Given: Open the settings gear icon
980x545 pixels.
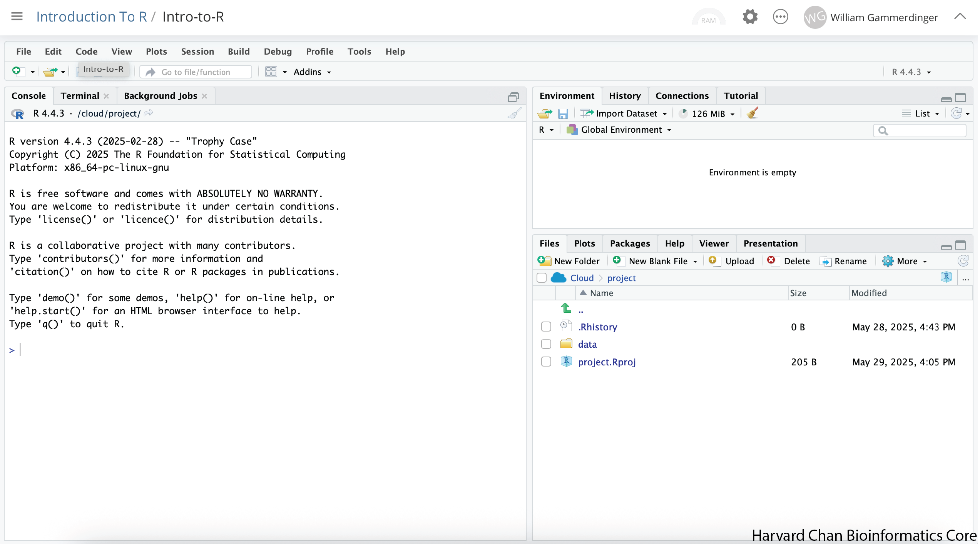Looking at the screenshot, I should point(751,17).
